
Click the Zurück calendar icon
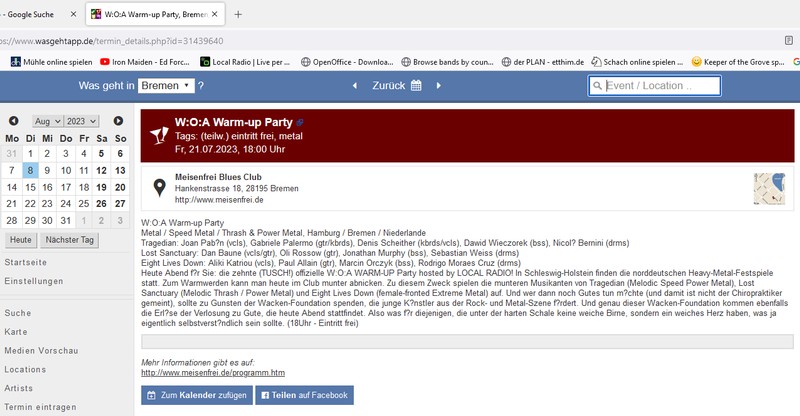(x=416, y=85)
